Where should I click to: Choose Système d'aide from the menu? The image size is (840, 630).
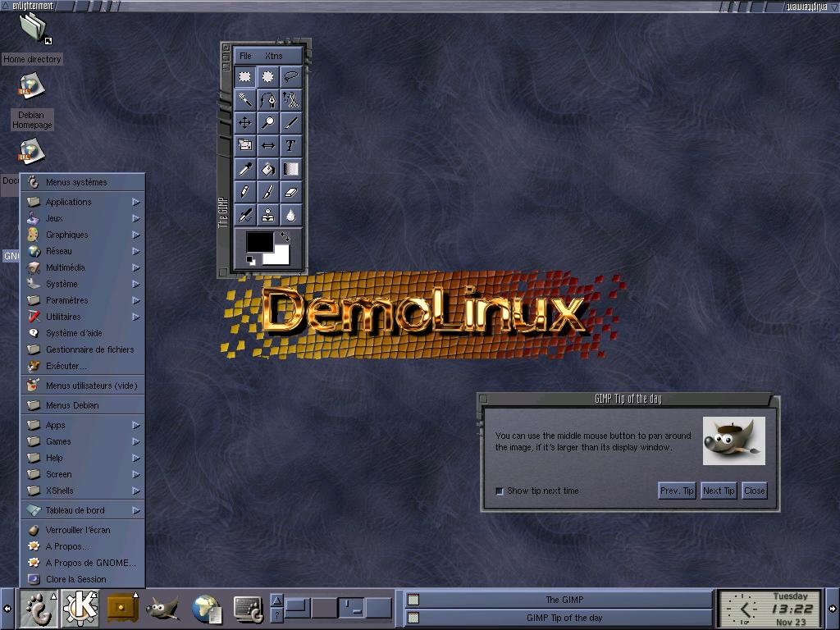click(83, 333)
